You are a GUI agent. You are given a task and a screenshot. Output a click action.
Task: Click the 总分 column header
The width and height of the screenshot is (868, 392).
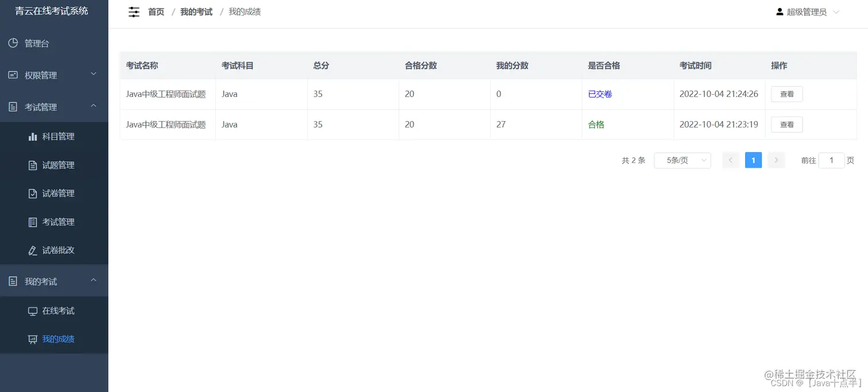pos(321,65)
